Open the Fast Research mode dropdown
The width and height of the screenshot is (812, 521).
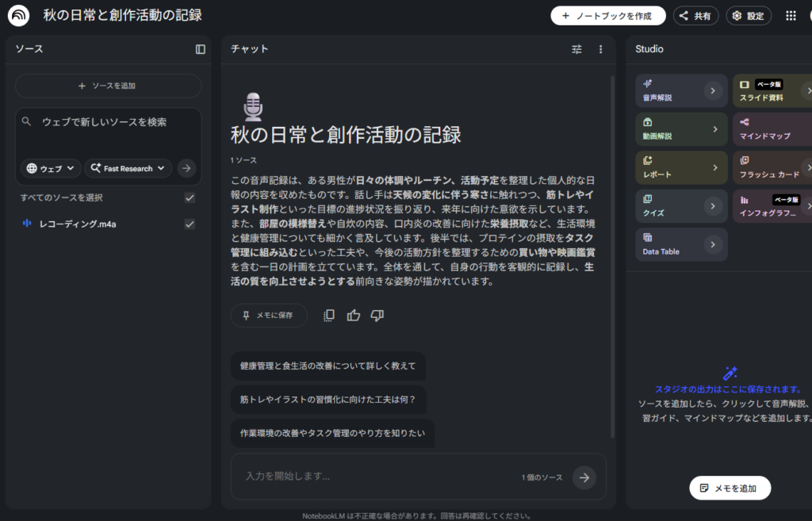tap(128, 168)
